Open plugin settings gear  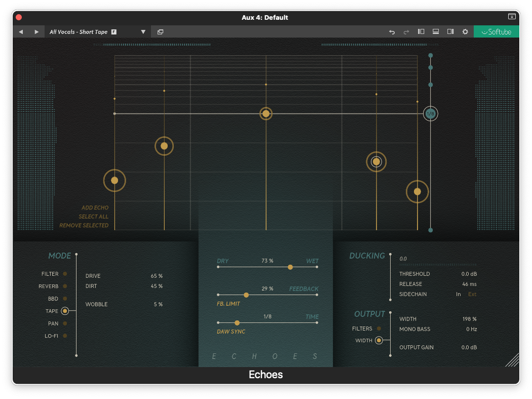[465, 31]
